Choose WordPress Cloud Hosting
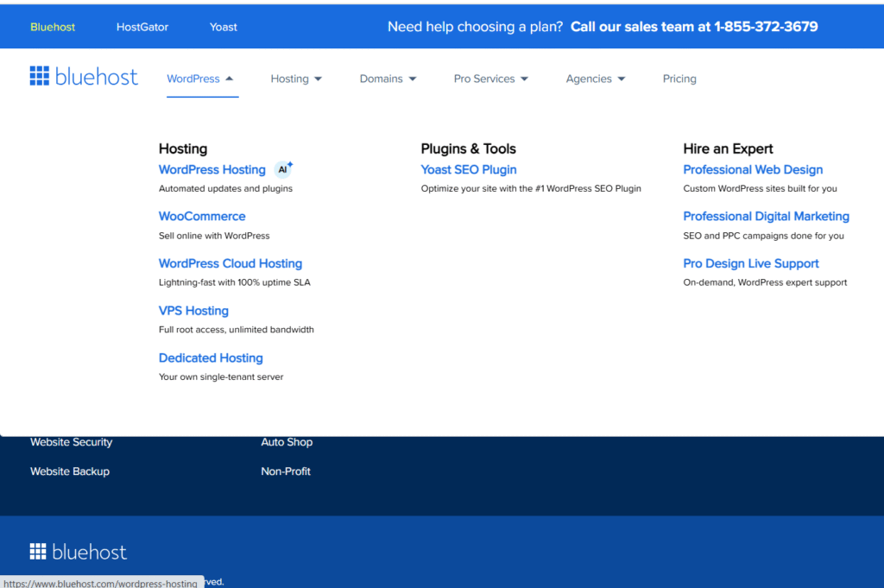Viewport: 884px width, 588px height. [x=230, y=263]
